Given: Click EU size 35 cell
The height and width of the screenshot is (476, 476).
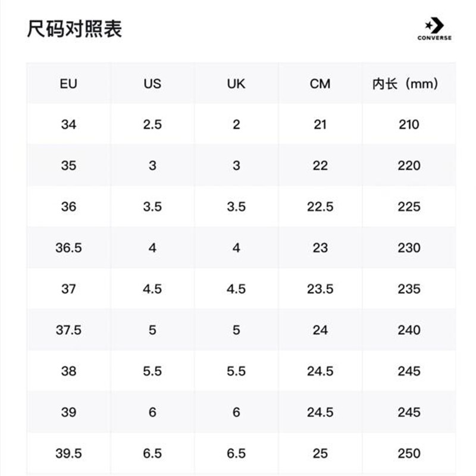Looking at the screenshot, I should point(68,165).
